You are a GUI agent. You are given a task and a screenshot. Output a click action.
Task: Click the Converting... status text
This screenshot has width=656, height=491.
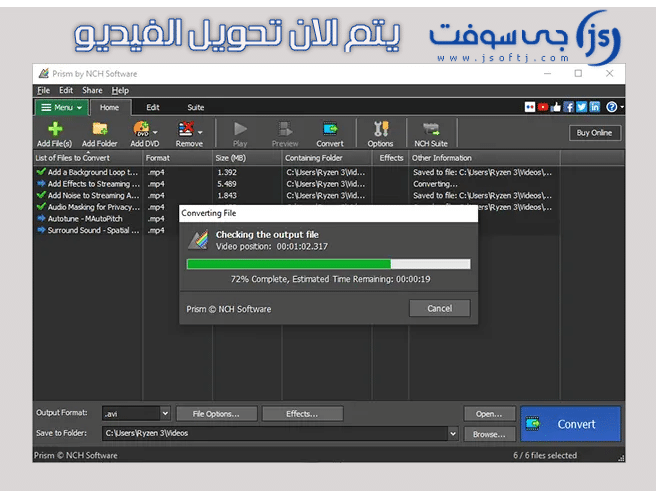(436, 184)
